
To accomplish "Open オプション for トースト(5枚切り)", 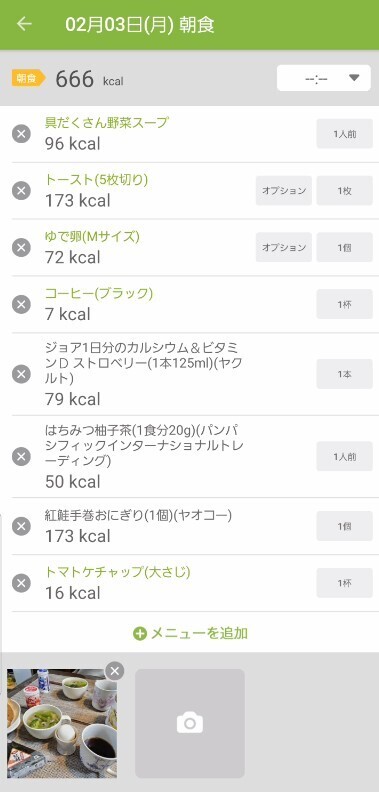I will click(x=283, y=190).
